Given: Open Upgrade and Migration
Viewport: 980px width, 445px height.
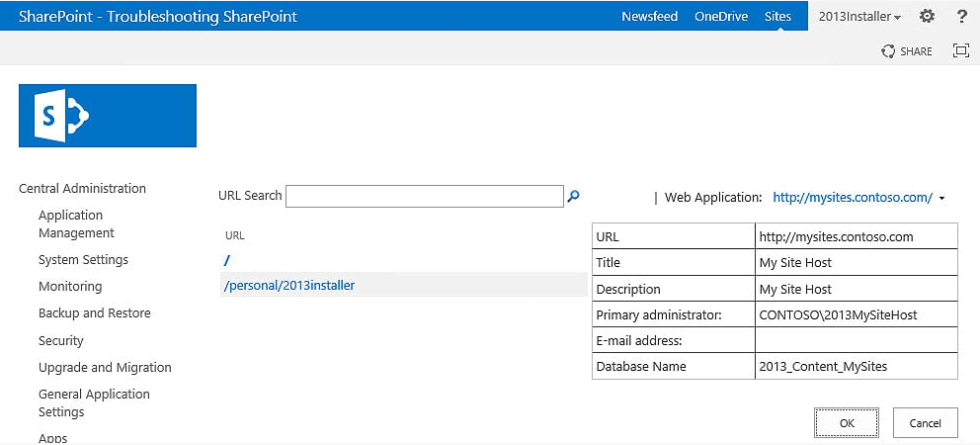Looking at the screenshot, I should 105,368.
